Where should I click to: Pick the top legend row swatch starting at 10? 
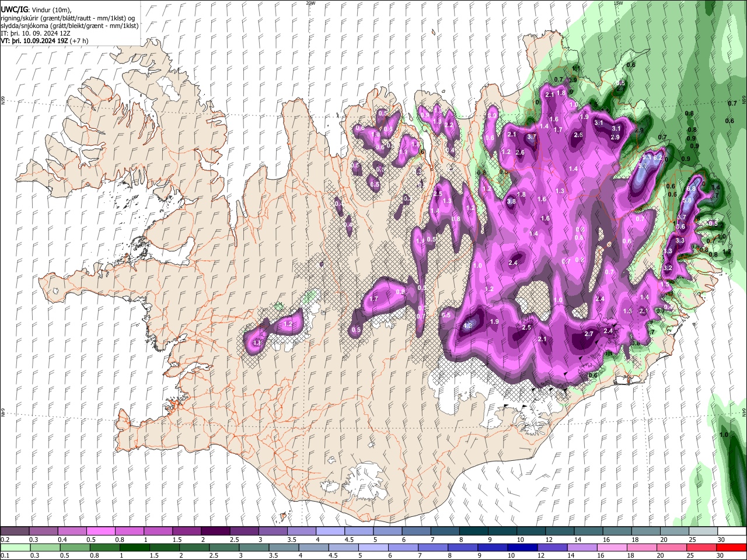click(x=530, y=531)
